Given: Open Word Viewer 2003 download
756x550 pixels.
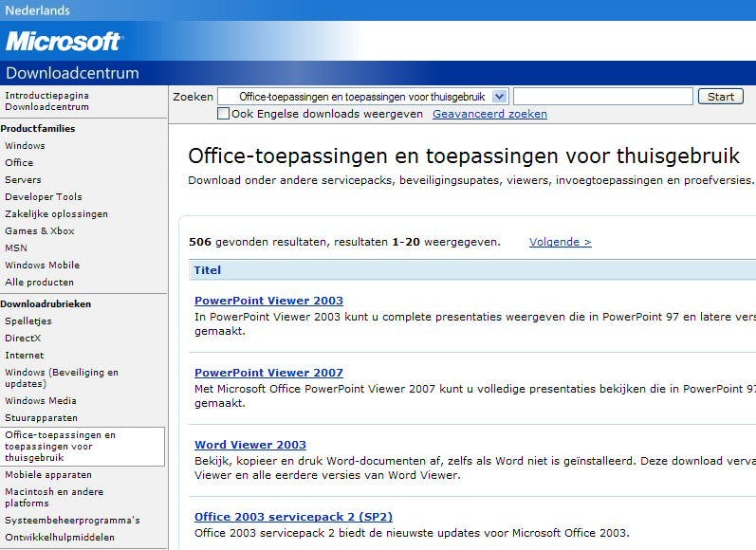Looking at the screenshot, I should coord(250,445).
